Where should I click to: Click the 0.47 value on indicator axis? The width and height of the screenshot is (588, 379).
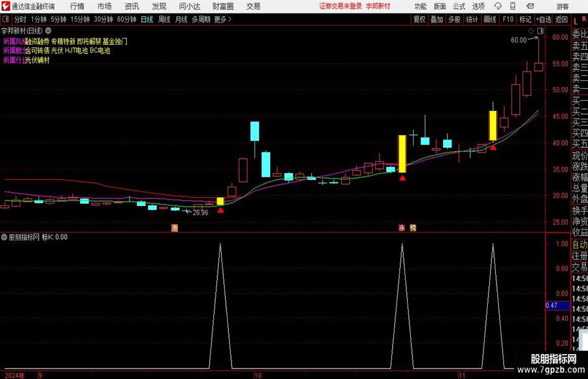pyautogui.click(x=552, y=306)
